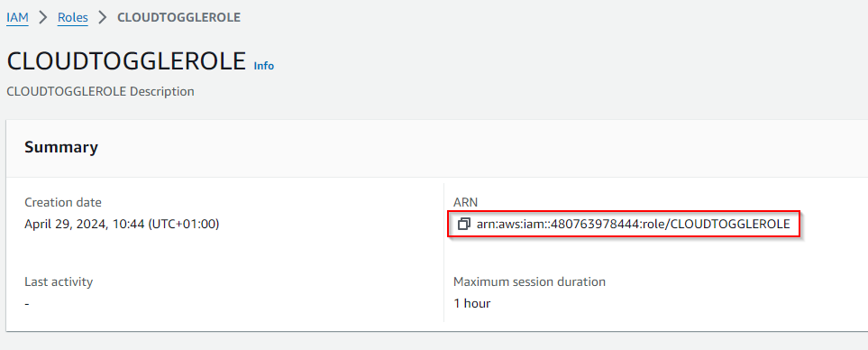Click the Creation date label
The image size is (868, 350).
pyautogui.click(x=63, y=203)
